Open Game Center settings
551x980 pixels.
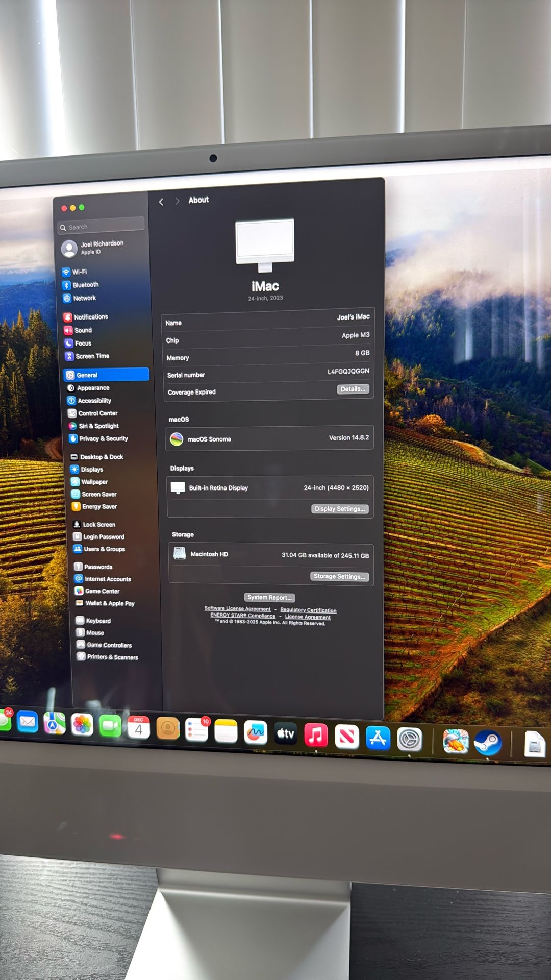[x=102, y=591]
